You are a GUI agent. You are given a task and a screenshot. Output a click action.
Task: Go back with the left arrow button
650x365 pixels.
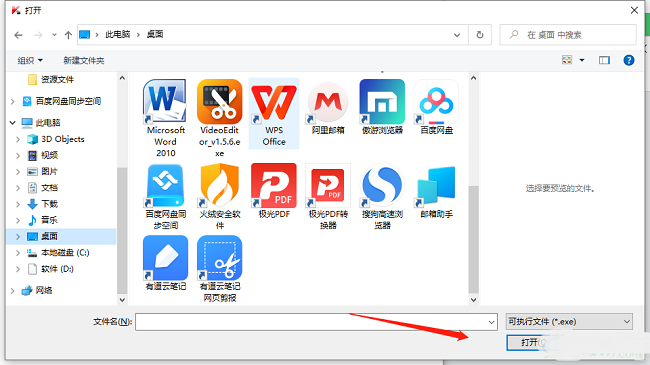point(18,35)
